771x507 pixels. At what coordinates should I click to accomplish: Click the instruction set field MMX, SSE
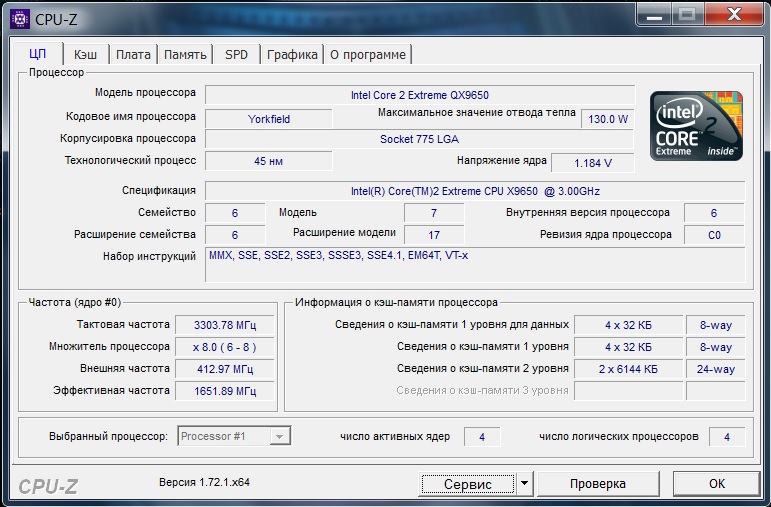(x=475, y=265)
